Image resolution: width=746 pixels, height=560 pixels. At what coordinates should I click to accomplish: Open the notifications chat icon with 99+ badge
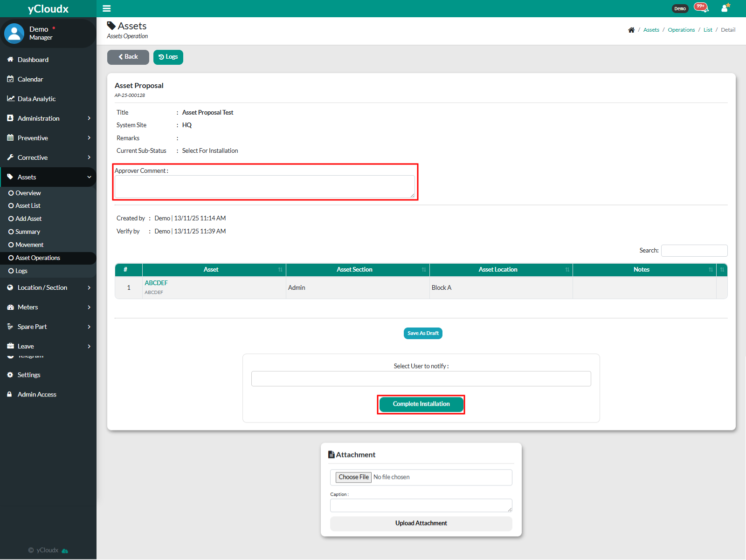(x=701, y=7)
